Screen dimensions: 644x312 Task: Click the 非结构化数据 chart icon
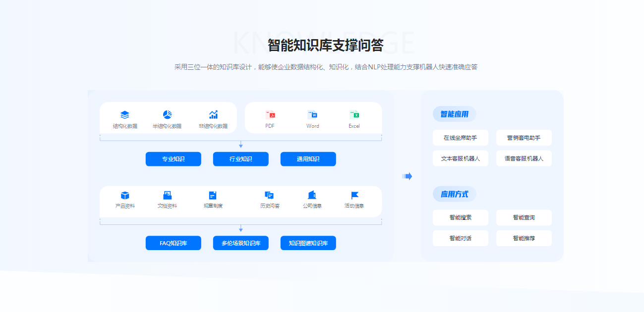pos(213,115)
